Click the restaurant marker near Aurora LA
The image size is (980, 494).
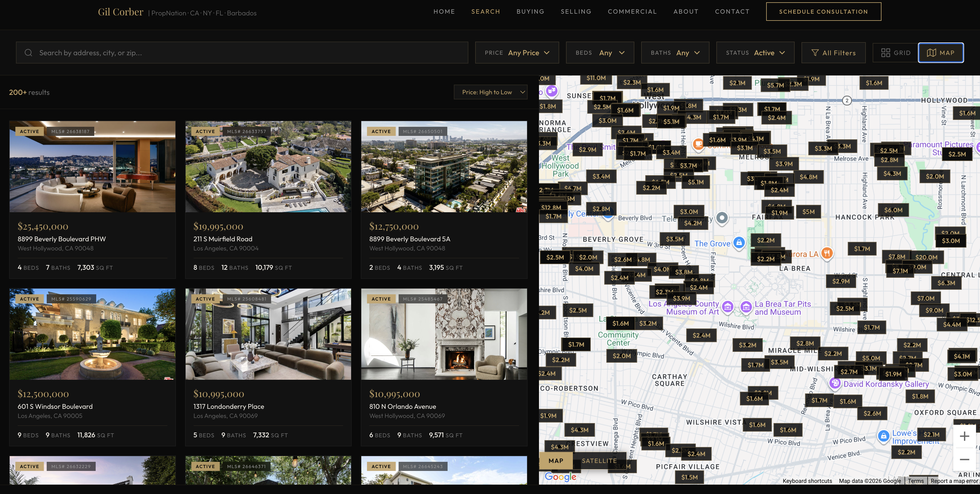point(826,253)
